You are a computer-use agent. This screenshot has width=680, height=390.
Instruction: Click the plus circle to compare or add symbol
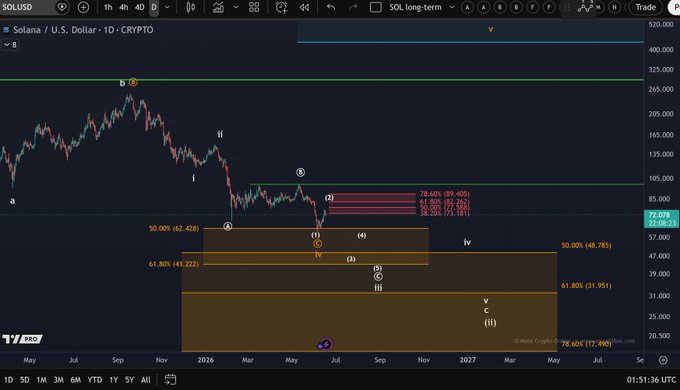point(83,7)
